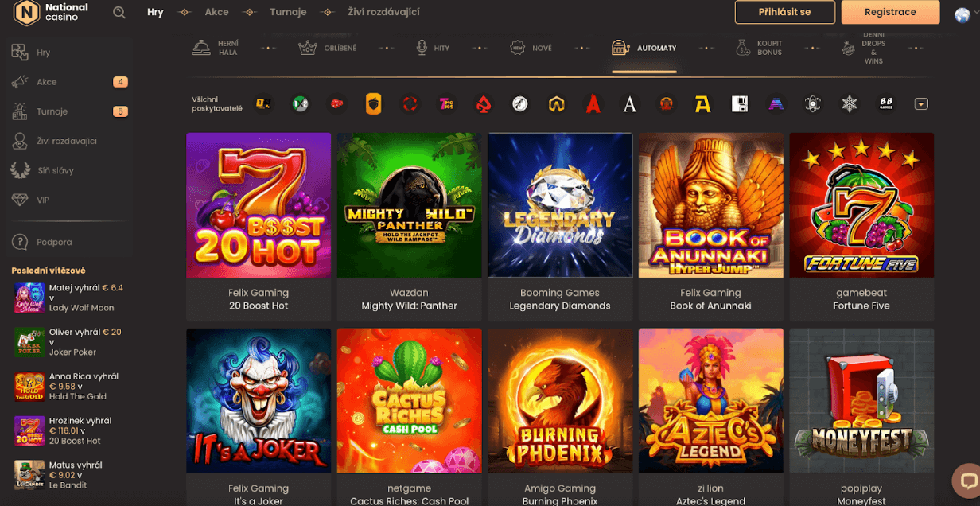Image resolution: width=980 pixels, height=506 pixels.
Task: Click the Přihlásit se button
Action: 784,12
